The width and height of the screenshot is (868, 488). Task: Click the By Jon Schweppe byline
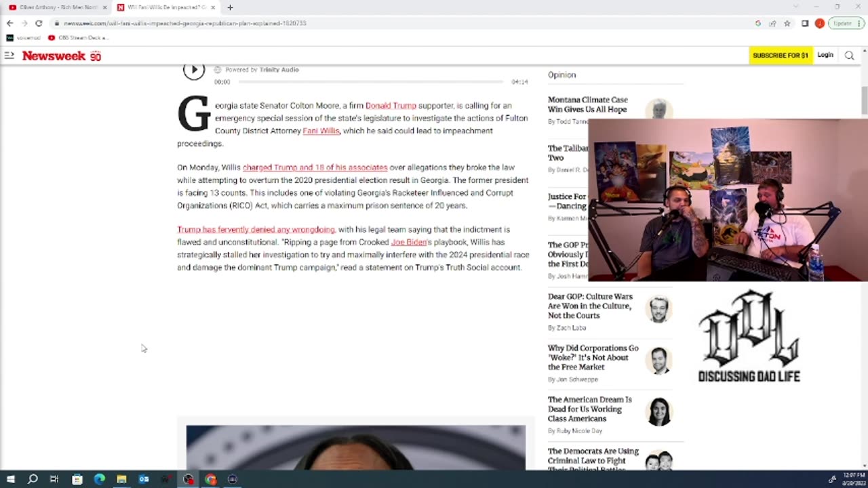click(573, 380)
